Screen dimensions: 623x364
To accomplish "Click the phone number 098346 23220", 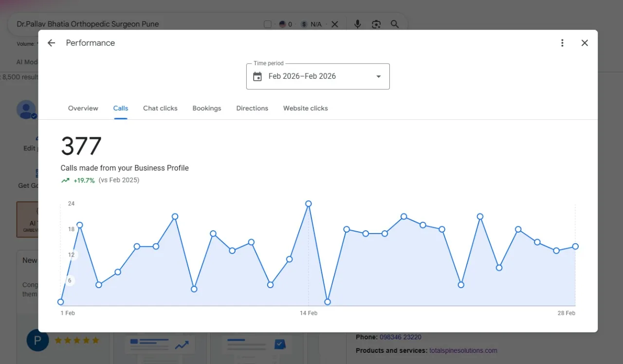I will (x=401, y=337).
